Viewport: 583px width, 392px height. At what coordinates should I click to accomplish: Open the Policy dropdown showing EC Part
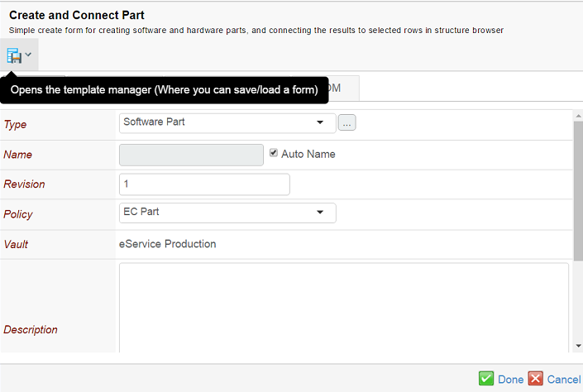[227, 213]
